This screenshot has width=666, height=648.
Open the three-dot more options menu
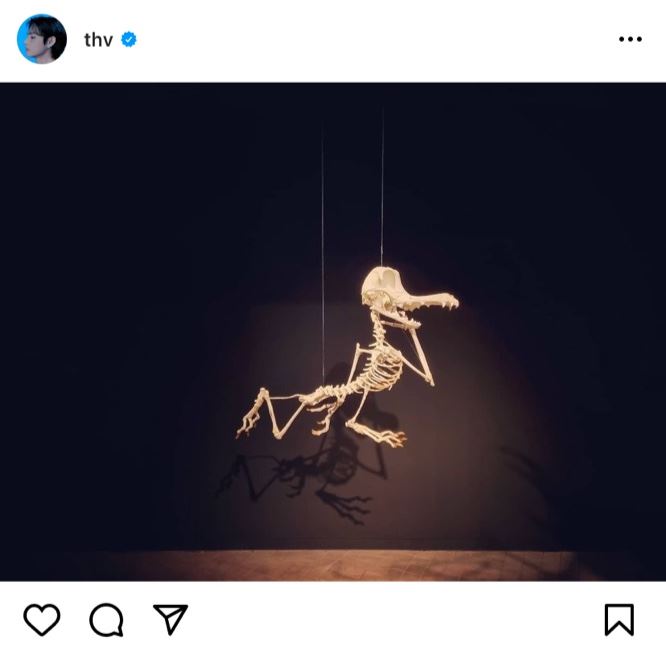point(630,39)
